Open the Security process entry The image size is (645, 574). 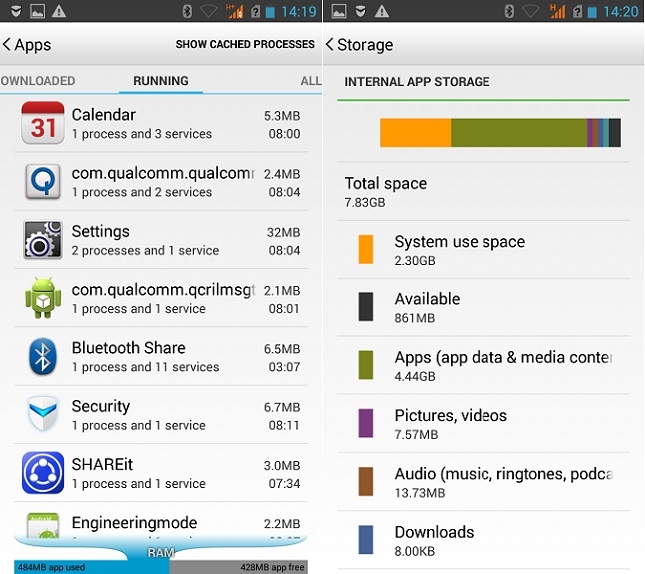tap(161, 415)
